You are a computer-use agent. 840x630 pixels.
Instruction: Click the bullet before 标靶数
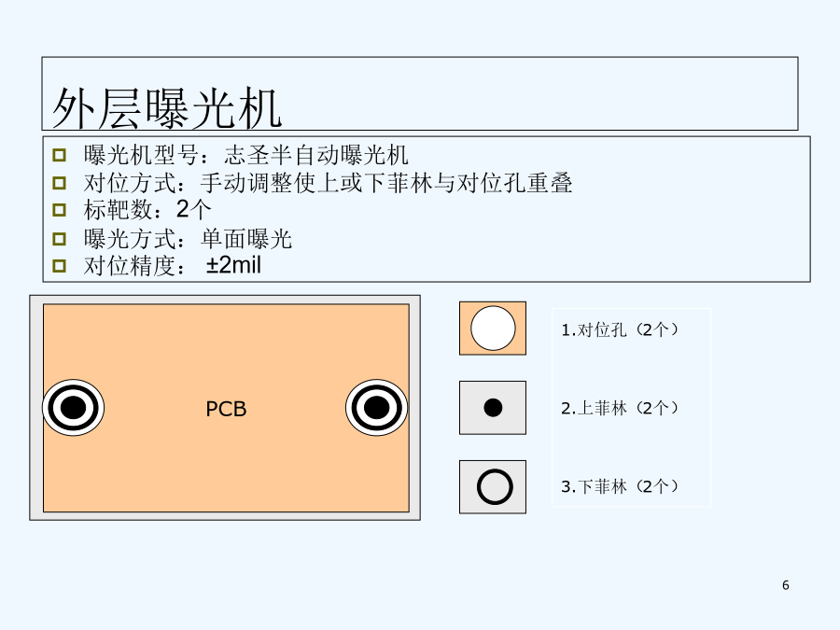[60, 209]
